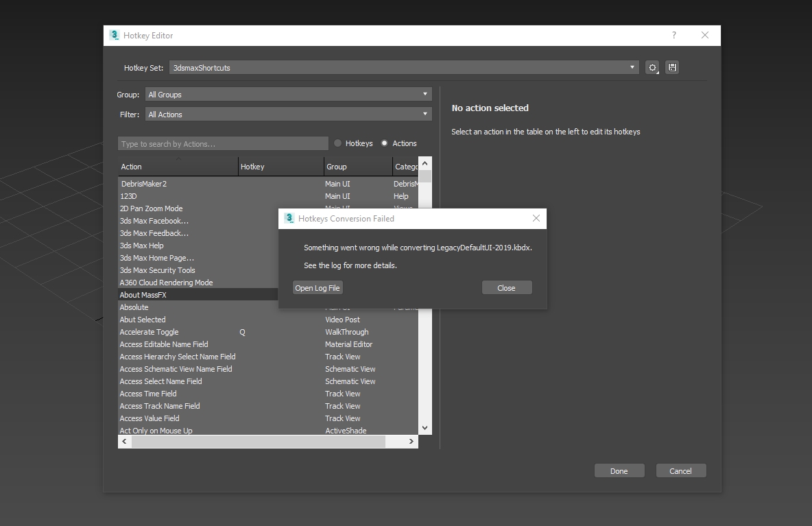Open the Hotkey Set dropdown
Viewport: 812px width, 526px height.
click(x=404, y=67)
